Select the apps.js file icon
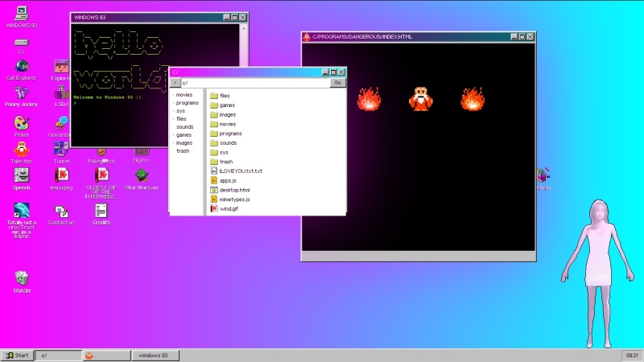Screen dimensions: 644x362 [214, 180]
